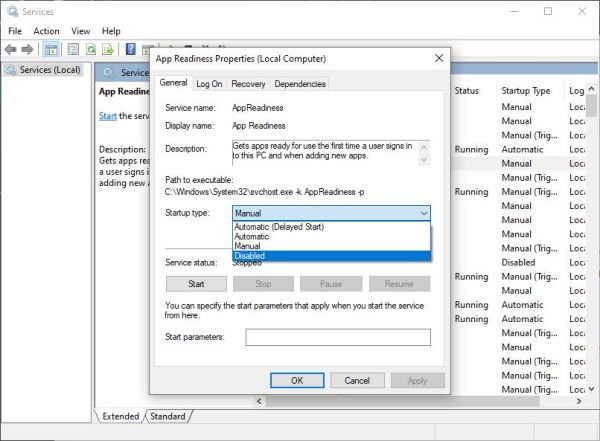Image resolution: width=600 pixels, height=441 pixels.
Task: Switch to the Dependencies tab
Action: pyautogui.click(x=300, y=84)
